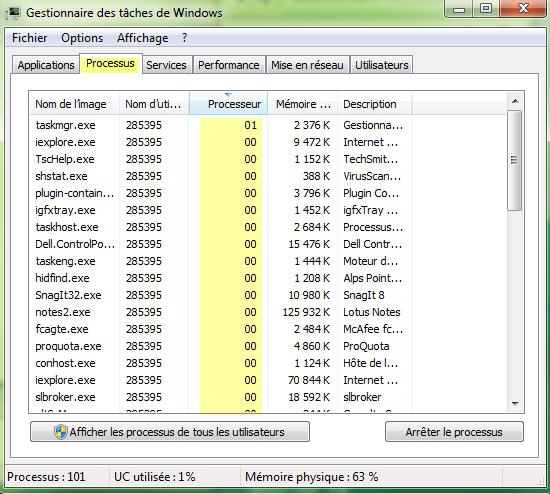Open the Performance tab
The width and height of the screenshot is (550, 494).
click(x=229, y=65)
